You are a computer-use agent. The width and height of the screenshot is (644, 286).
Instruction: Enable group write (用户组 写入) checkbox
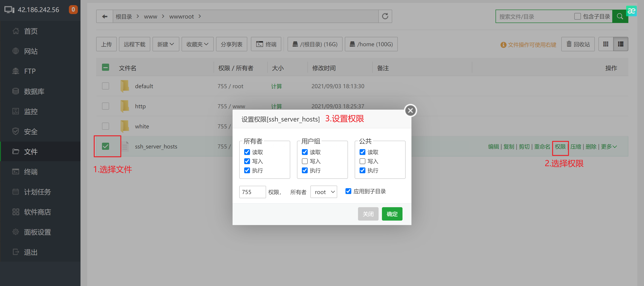(305, 161)
